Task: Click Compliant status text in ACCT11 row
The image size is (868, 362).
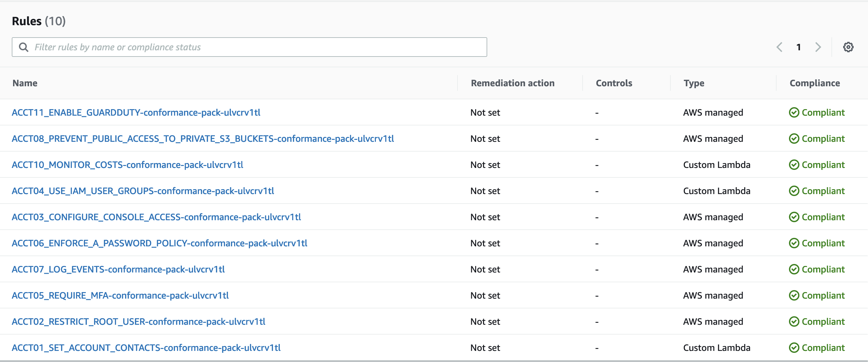Action: tap(823, 113)
